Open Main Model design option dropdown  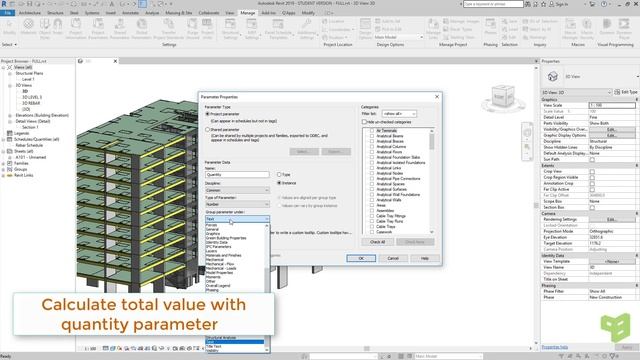pyautogui.click(x=399, y=37)
